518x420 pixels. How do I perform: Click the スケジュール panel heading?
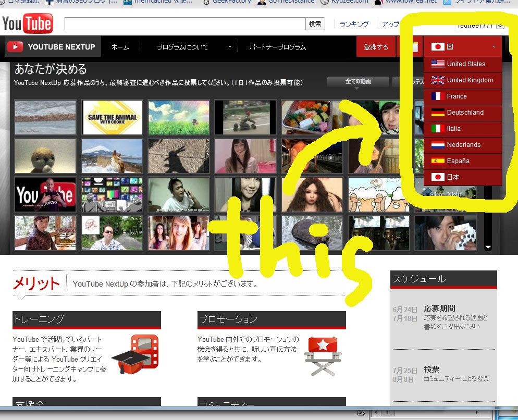pyautogui.click(x=443, y=279)
